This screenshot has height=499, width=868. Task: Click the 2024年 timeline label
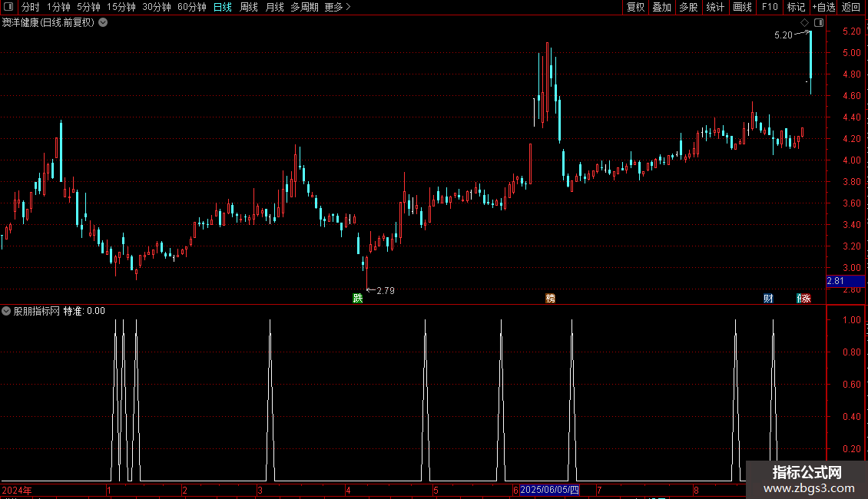click(17, 491)
